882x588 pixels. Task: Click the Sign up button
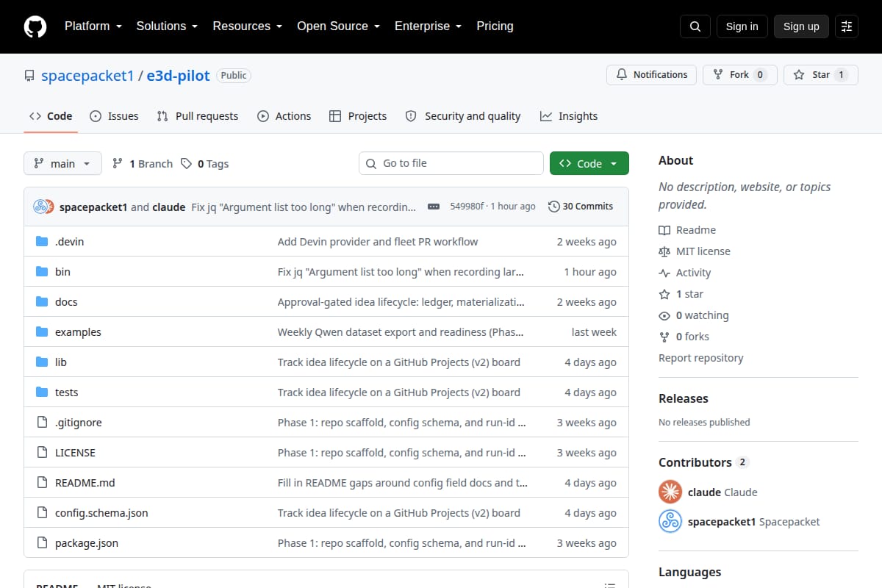801,26
